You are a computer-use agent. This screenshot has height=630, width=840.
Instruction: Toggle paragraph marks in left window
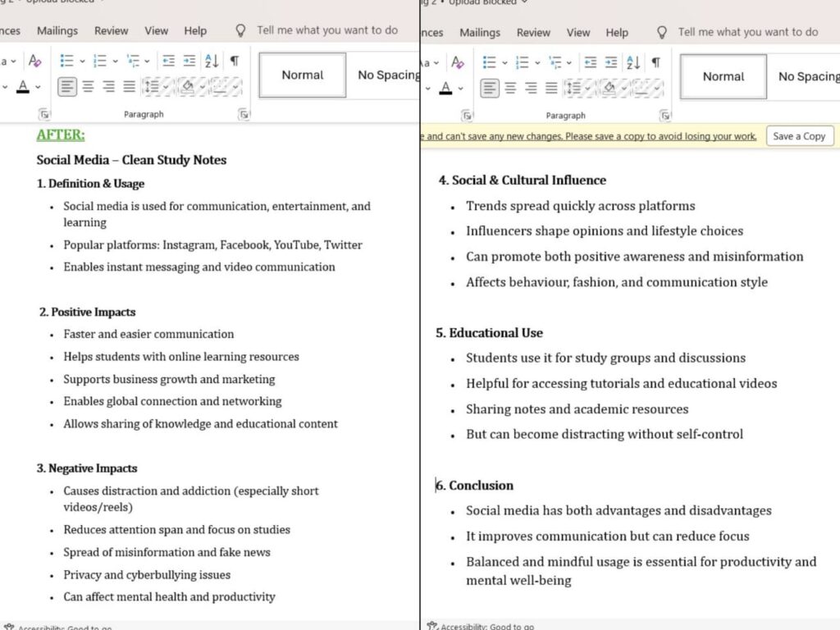[235, 61]
